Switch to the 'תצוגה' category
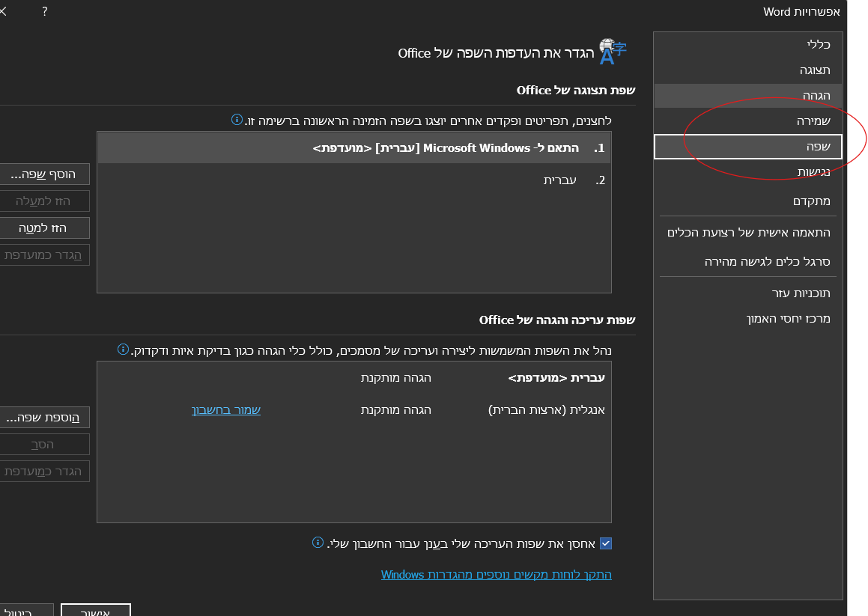Screen dimensions: 868x616 coord(815,70)
